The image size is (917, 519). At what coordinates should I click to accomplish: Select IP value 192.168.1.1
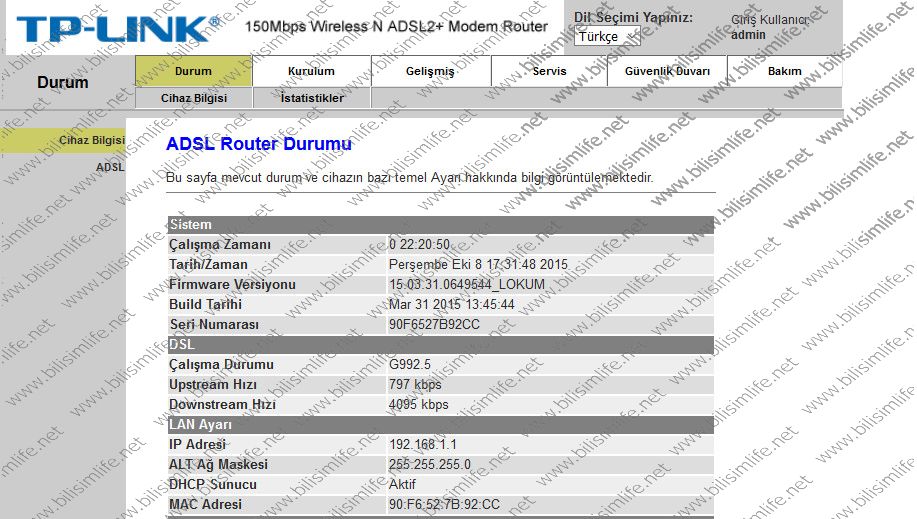[x=423, y=445]
